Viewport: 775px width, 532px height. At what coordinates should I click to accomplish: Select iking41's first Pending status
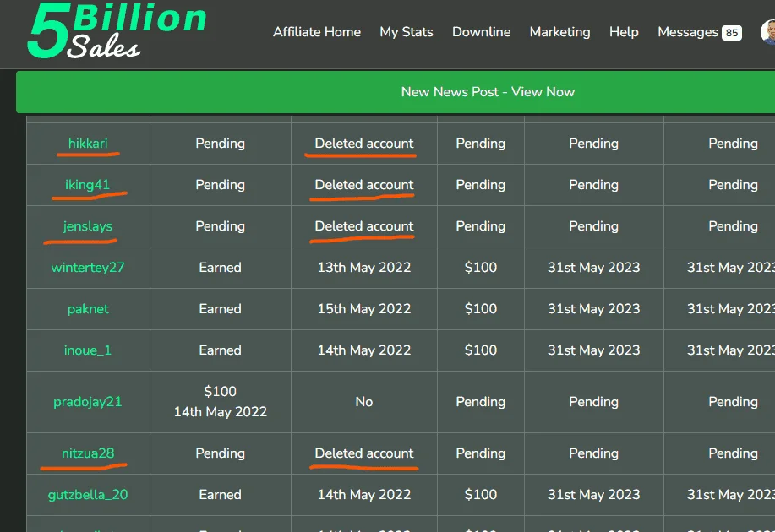(x=221, y=185)
